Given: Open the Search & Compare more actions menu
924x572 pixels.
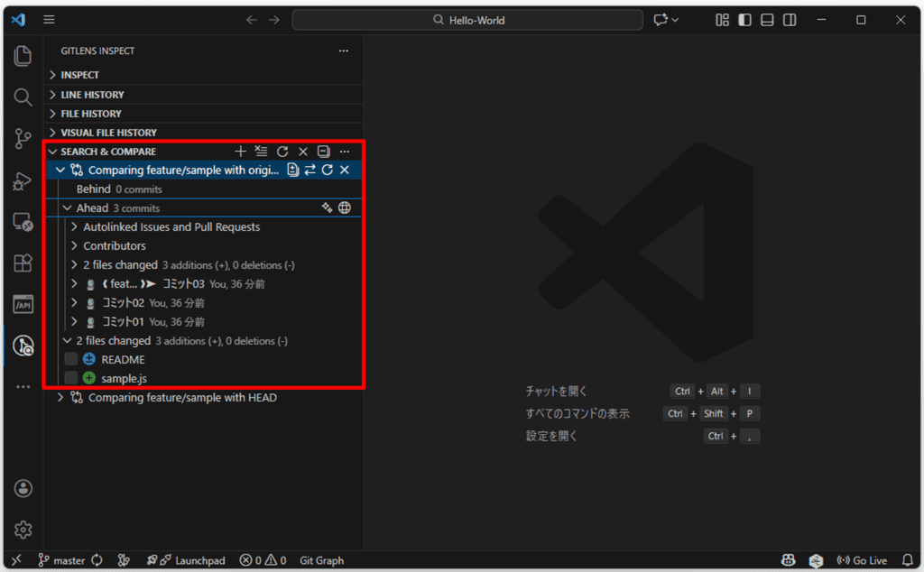Looking at the screenshot, I should tap(344, 152).
